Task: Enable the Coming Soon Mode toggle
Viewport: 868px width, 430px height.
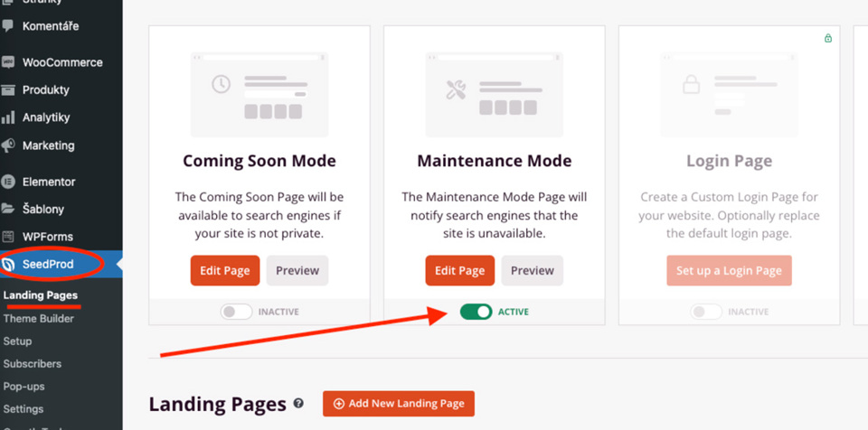Action: point(236,312)
